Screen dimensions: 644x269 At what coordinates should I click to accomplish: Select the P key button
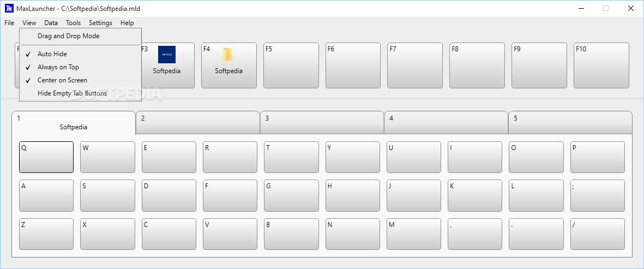(x=598, y=157)
